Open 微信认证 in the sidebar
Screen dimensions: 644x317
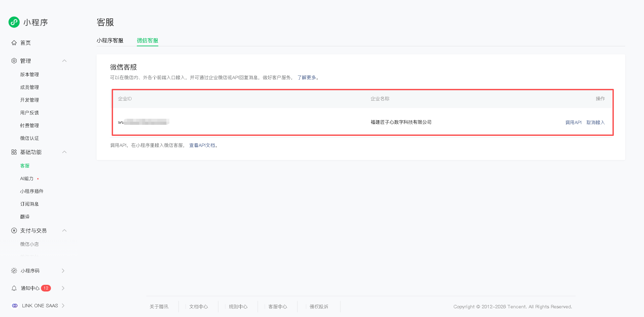tap(30, 138)
